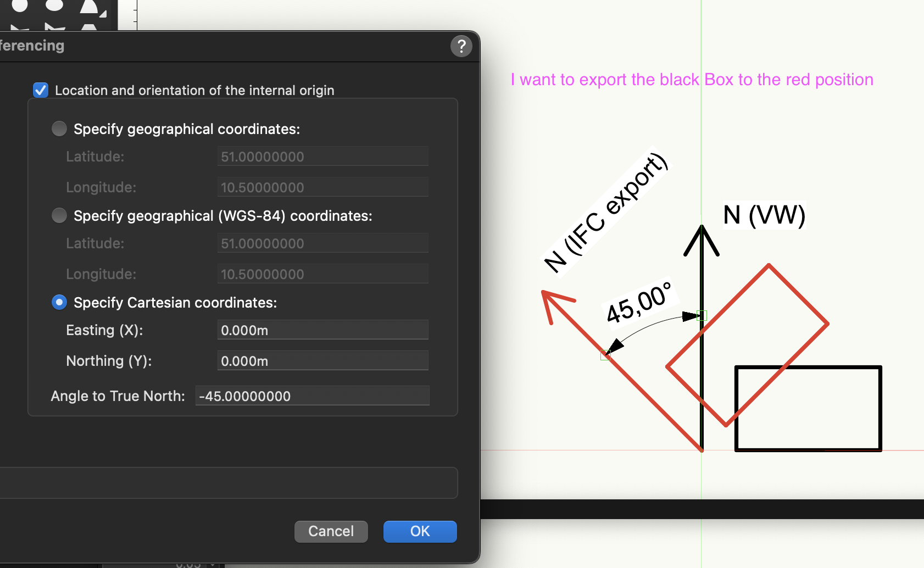Click the black box in the drawing area
The image size is (924, 568).
[x=808, y=409]
